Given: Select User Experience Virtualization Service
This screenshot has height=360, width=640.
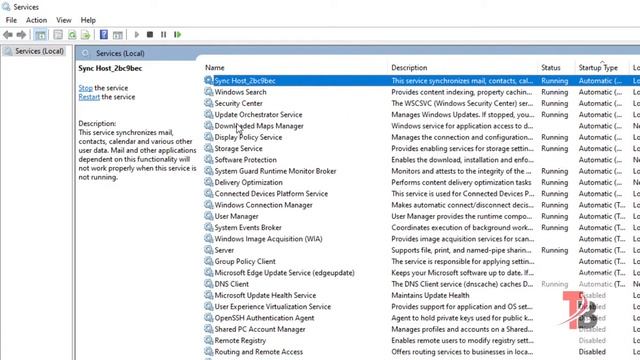Looking at the screenshot, I should click(273, 307).
